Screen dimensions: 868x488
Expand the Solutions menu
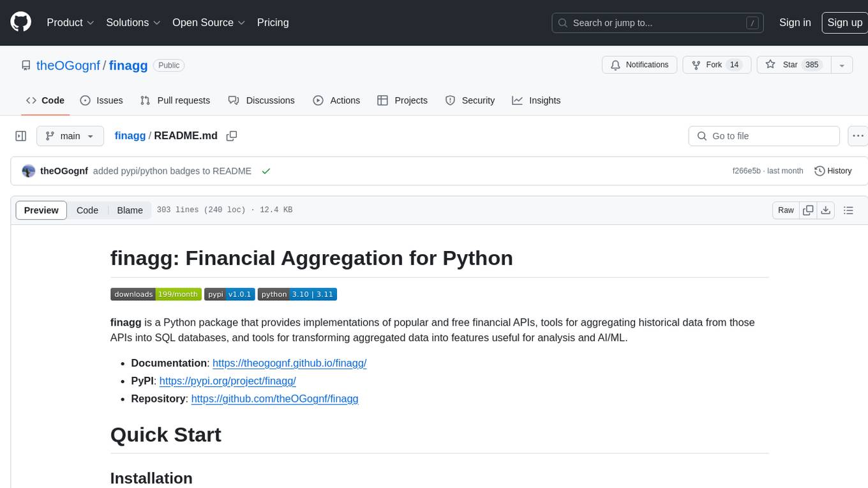[133, 22]
